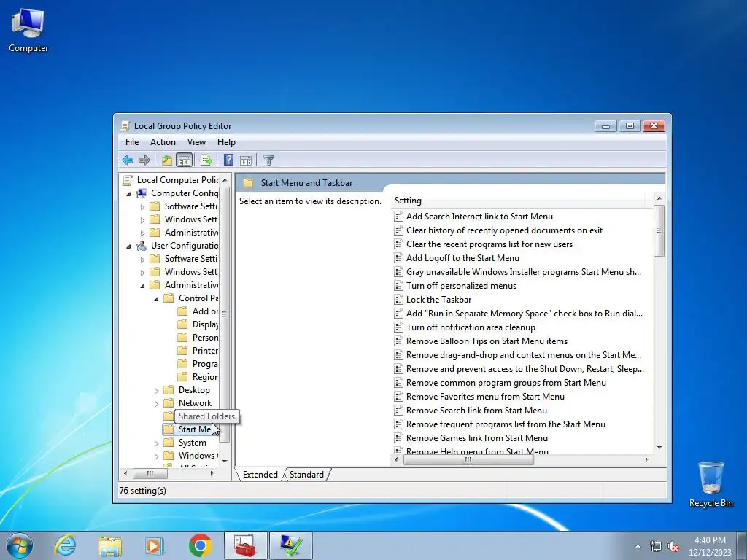
Task: Open the Help menu
Action: tap(226, 142)
